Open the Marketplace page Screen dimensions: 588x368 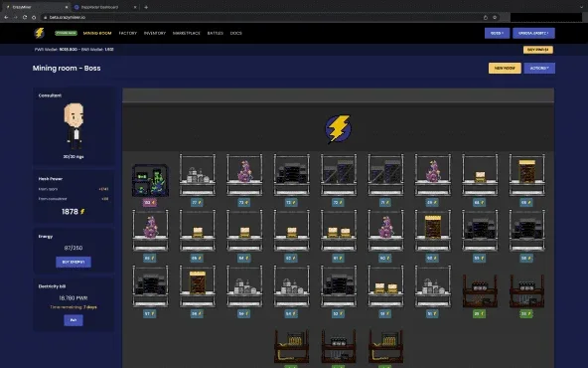tap(187, 33)
